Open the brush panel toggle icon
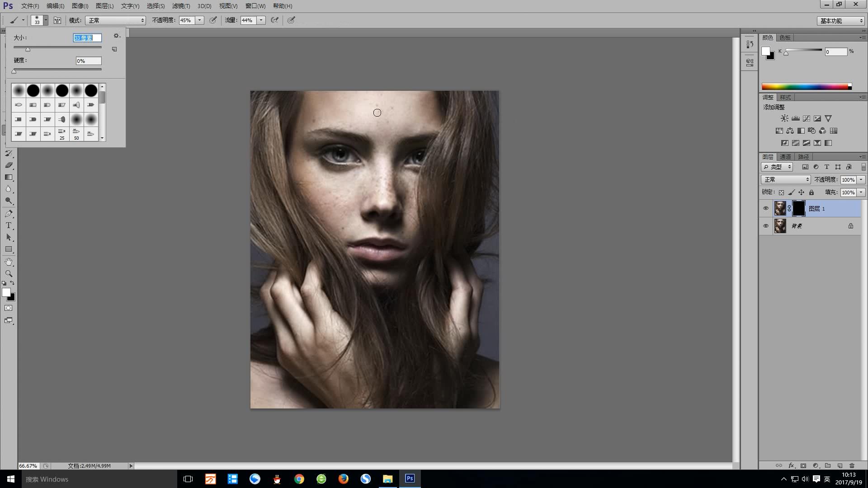 57,20
